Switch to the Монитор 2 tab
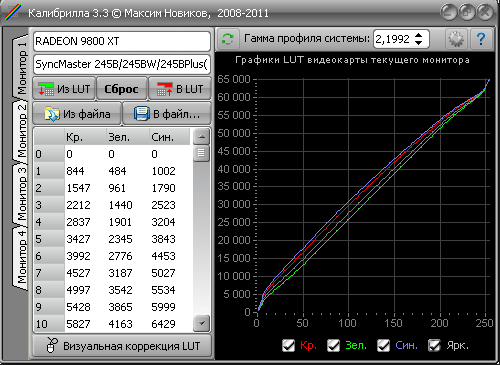500x365 pixels. 21,131
